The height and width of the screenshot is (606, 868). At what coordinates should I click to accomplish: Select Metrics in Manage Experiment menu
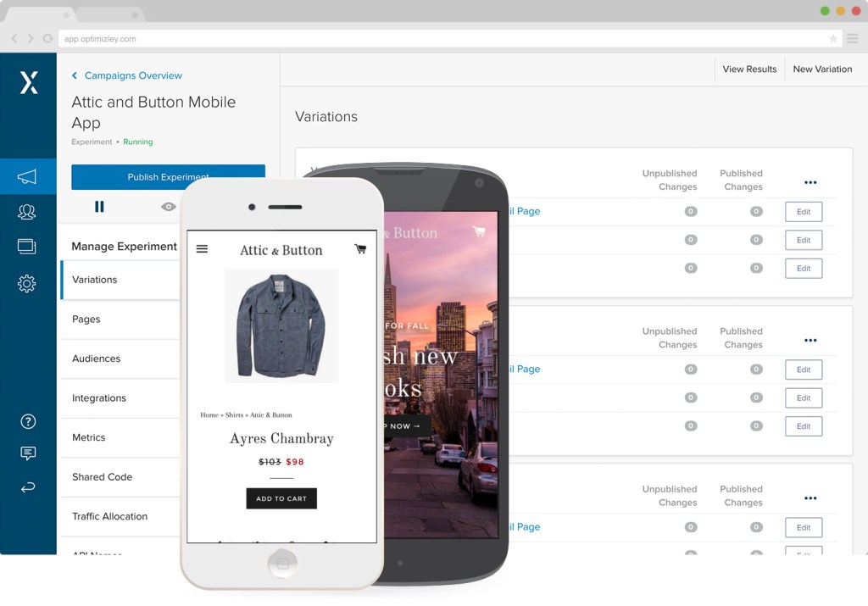pos(120,437)
